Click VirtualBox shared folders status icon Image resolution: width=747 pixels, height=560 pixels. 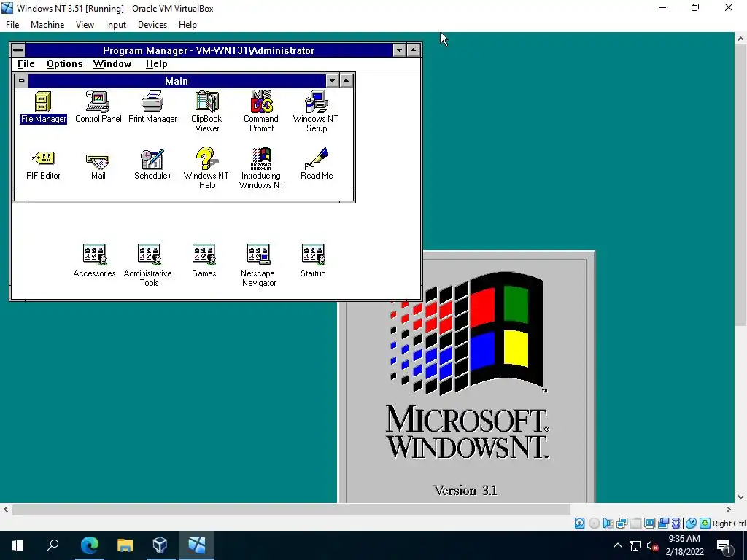click(x=635, y=524)
